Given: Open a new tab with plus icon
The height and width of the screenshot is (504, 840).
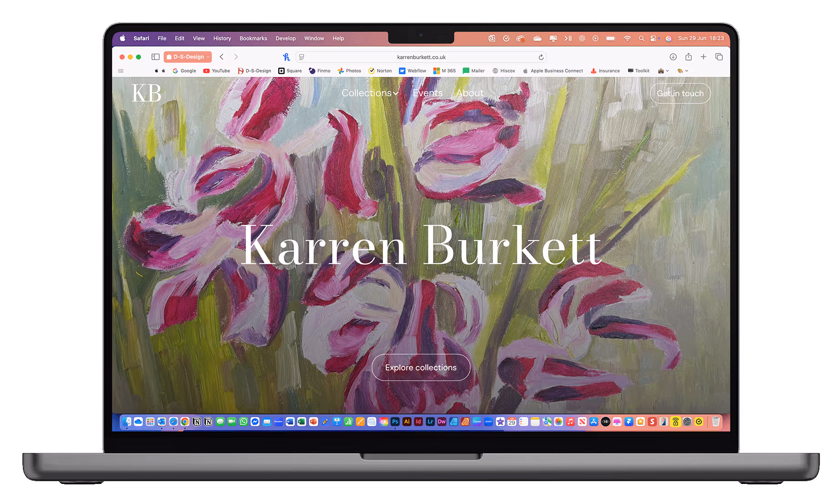Looking at the screenshot, I should pos(704,57).
